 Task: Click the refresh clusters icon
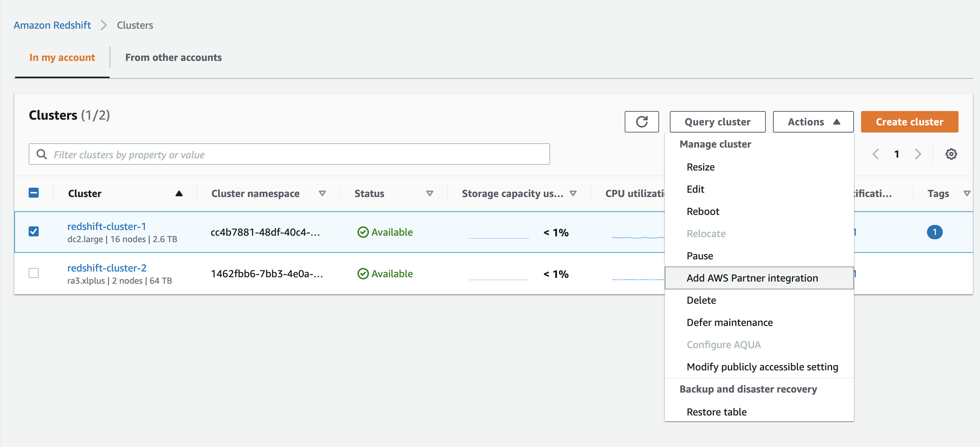click(x=642, y=122)
